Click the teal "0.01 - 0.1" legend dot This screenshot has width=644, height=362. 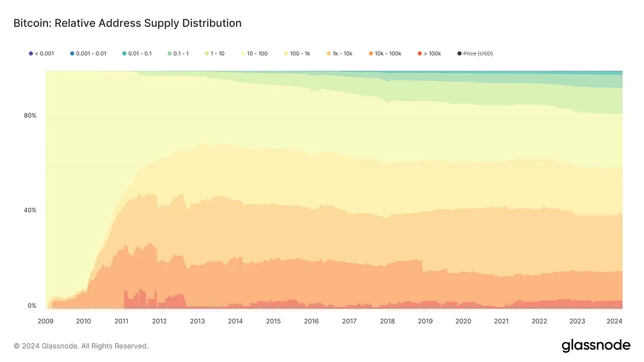tap(124, 54)
